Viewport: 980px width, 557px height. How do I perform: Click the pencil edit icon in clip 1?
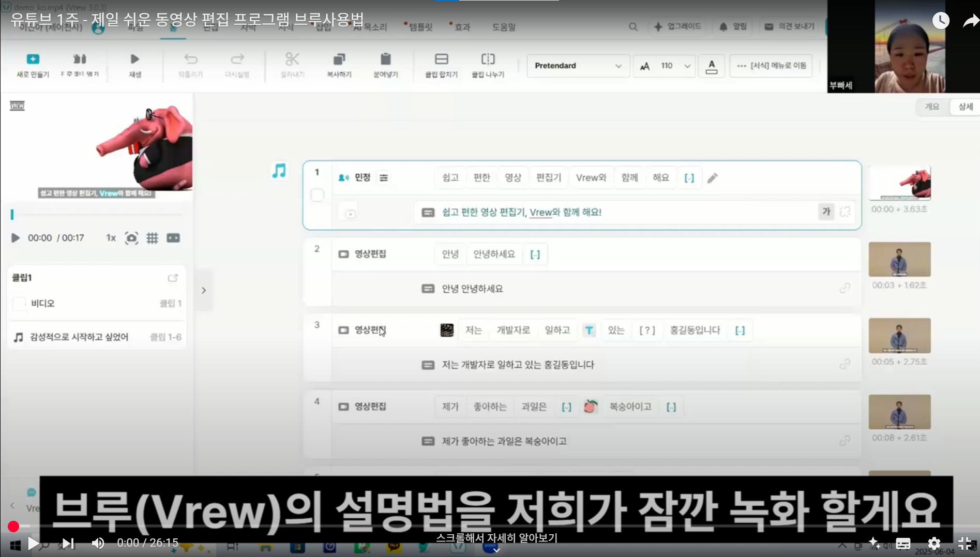point(713,178)
